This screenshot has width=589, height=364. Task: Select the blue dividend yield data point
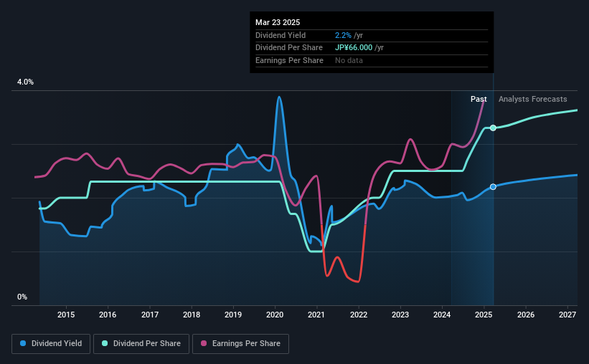click(493, 187)
